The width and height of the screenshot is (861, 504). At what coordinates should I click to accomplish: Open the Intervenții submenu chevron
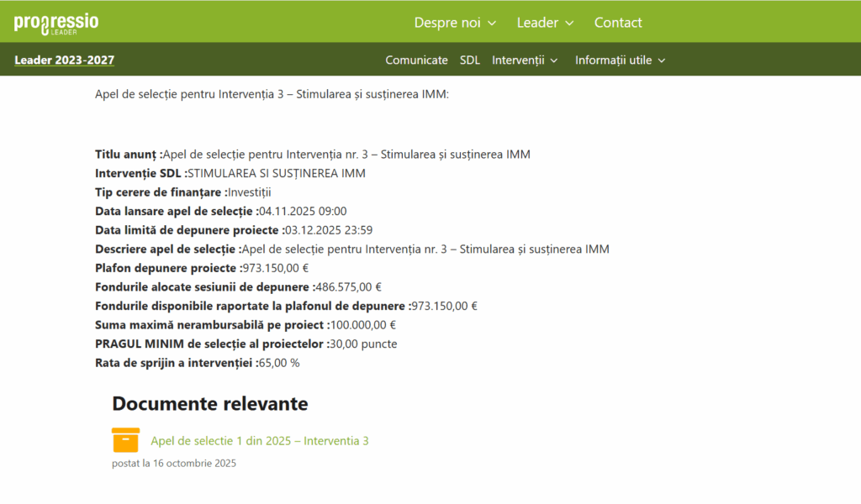553,60
